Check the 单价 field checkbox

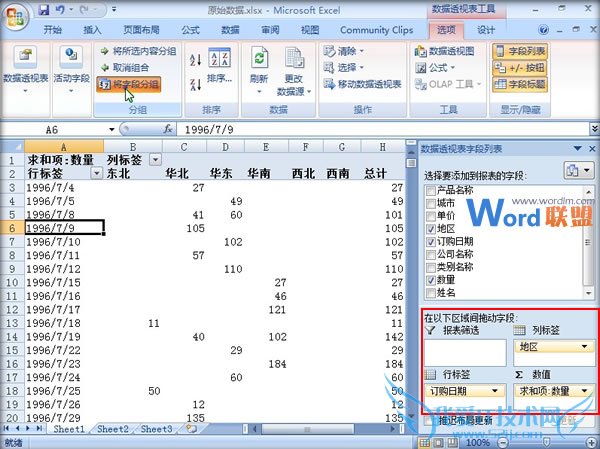click(x=431, y=216)
